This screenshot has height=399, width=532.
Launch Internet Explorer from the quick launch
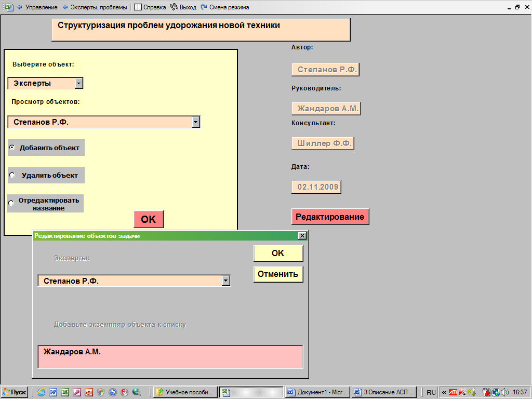click(41, 392)
